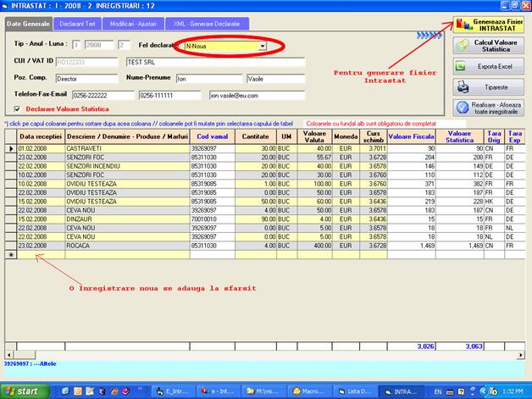This screenshot has height=399, width=532.
Task: Sort by Cod vamal column header
Action: (212, 136)
